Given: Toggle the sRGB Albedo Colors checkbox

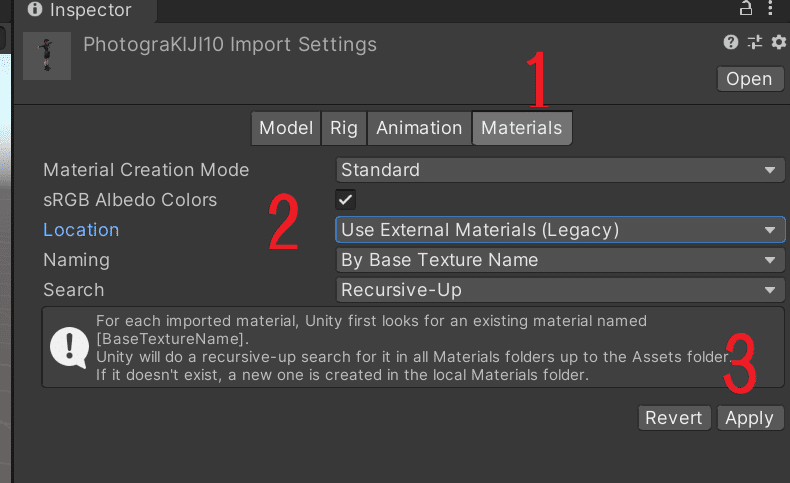Looking at the screenshot, I should tap(346, 199).
